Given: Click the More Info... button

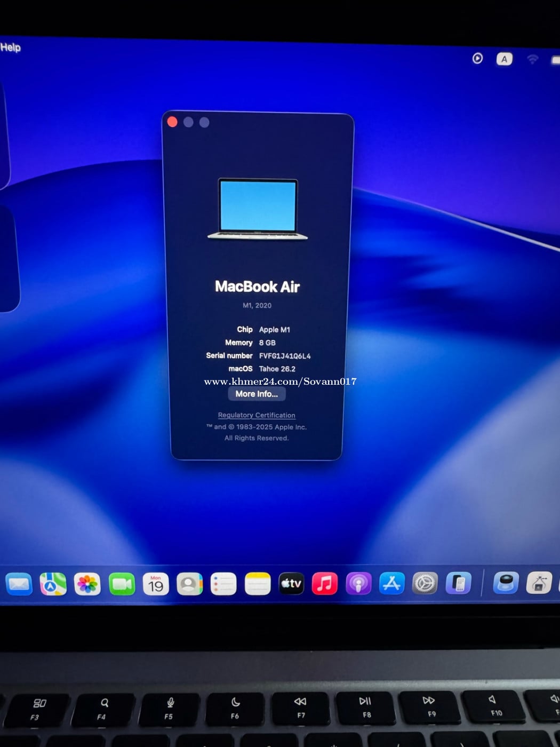Looking at the screenshot, I should point(257,394).
